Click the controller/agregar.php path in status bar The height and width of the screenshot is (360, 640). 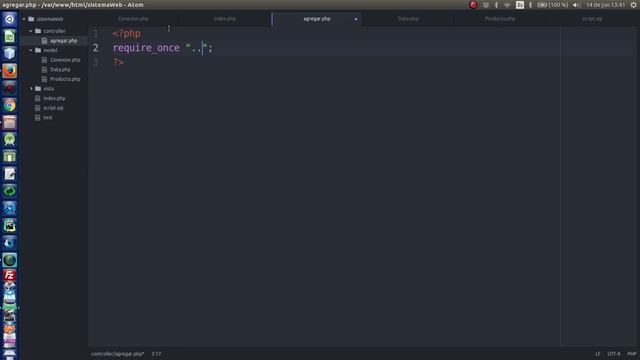pyautogui.click(x=118, y=354)
